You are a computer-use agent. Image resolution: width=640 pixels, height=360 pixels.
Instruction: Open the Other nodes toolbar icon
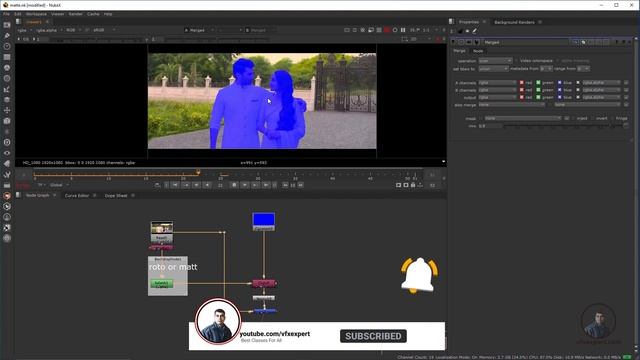pyautogui.click(x=7, y=185)
